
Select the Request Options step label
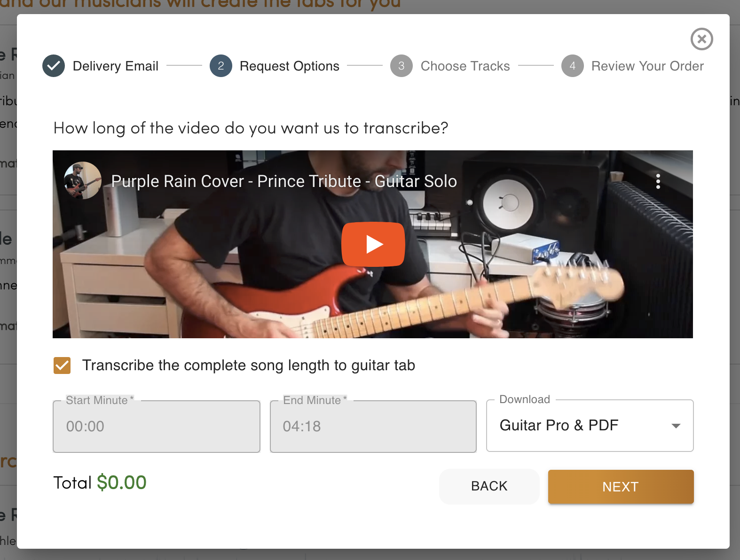tap(290, 66)
